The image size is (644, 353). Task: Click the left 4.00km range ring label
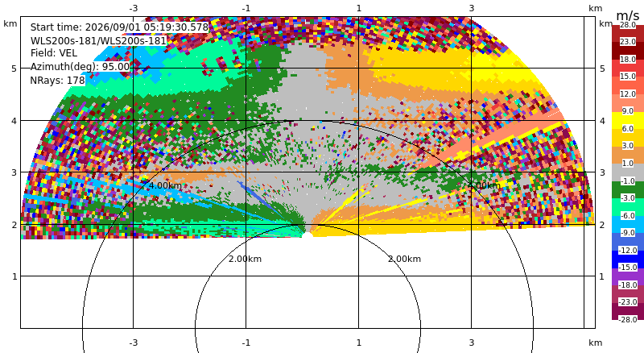pyautogui.click(x=165, y=185)
